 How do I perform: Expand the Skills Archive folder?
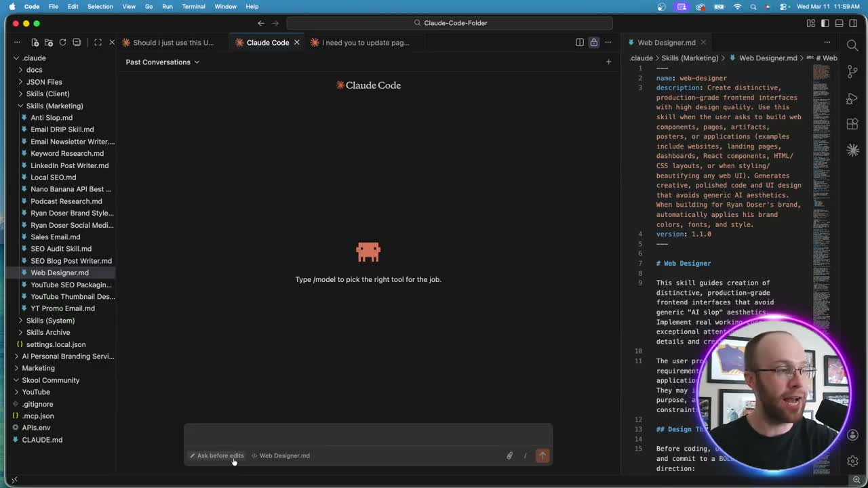coord(47,332)
